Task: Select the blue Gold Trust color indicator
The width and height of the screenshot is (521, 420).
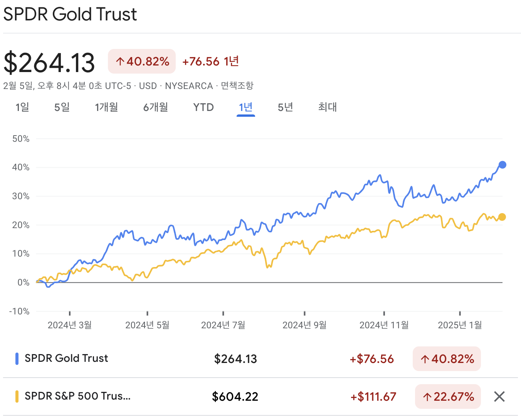Action: (x=16, y=358)
